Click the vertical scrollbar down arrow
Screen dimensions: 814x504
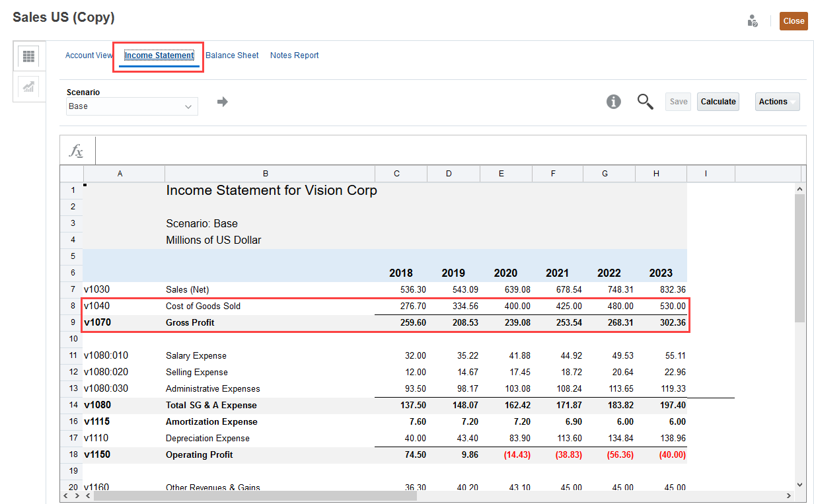click(799, 484)
